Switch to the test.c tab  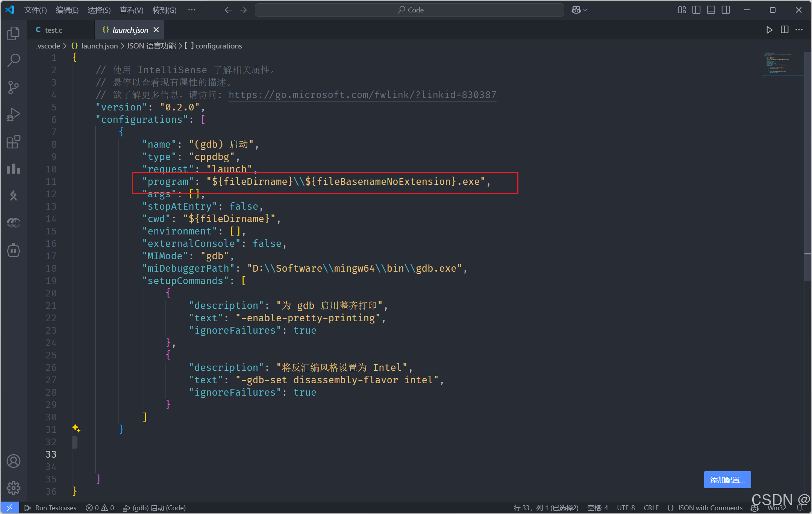click(x=53, y=30)
